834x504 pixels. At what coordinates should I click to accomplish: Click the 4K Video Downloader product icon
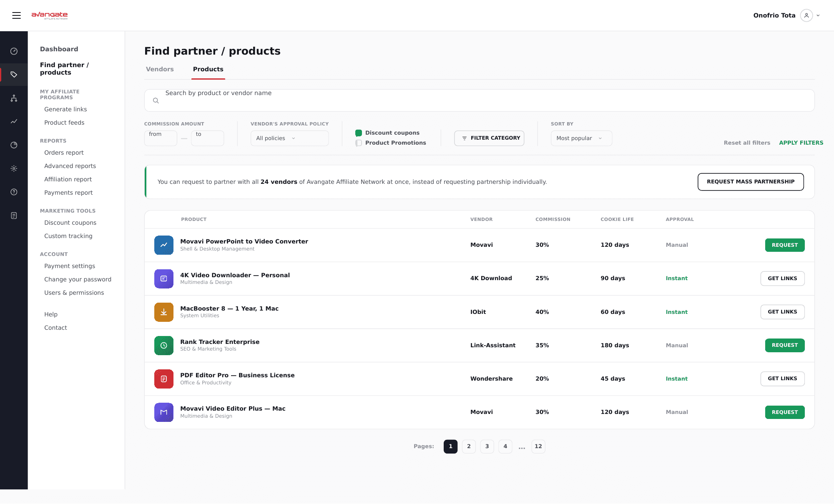(x=164, y=278)
